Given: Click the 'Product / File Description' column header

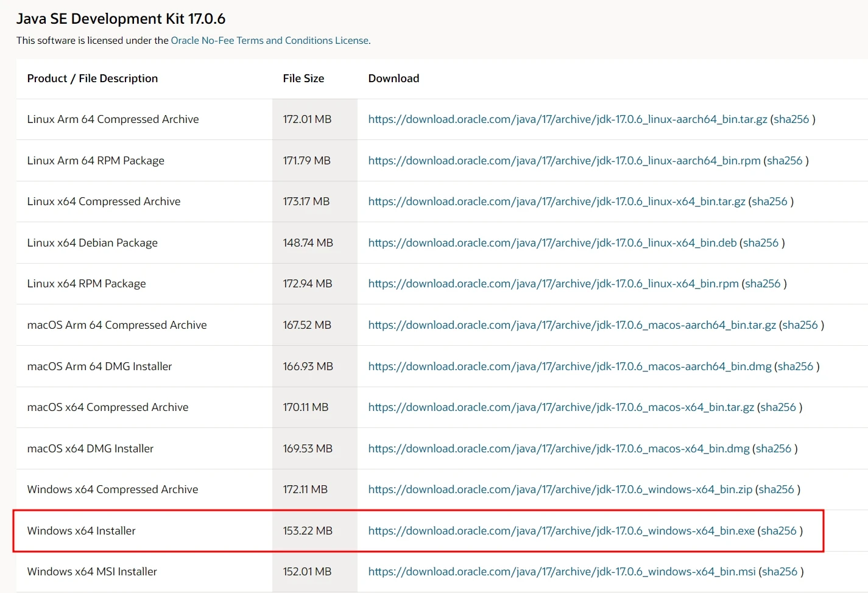Looking at the screenshot, I should (x=93, y=79).
